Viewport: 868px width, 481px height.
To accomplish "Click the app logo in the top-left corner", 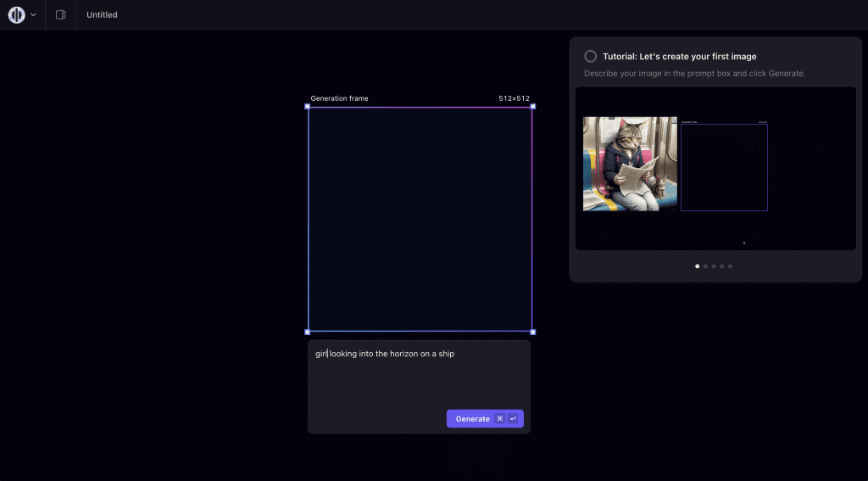I will 16,15.
